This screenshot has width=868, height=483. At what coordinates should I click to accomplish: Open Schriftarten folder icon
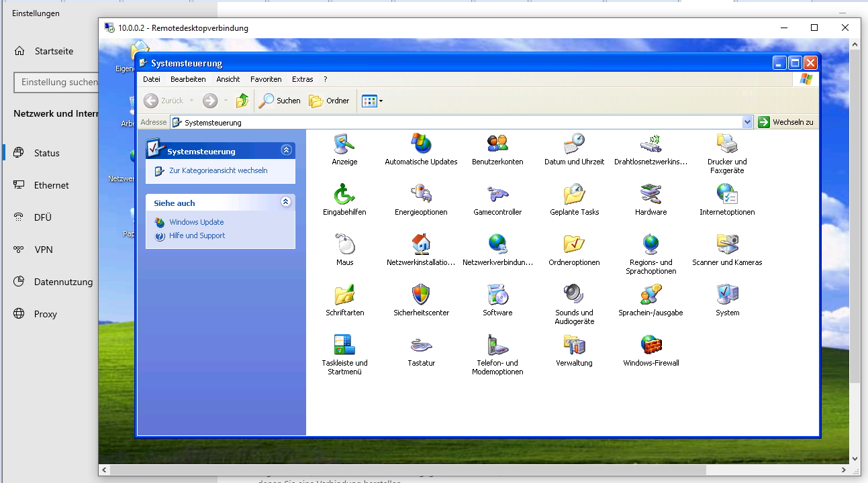pos(344,294)
